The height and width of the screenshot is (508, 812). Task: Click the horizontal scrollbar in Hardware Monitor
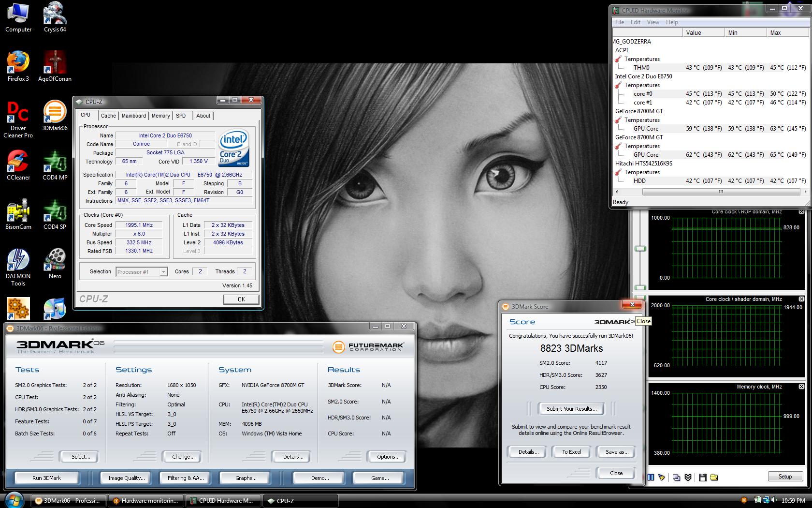[721, 192]
